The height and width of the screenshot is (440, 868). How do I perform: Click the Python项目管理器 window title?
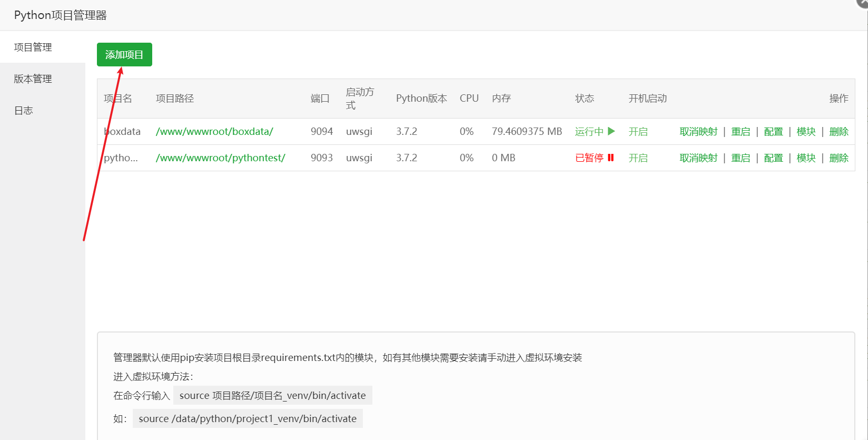pyautogui.click(x=61, y=15)
